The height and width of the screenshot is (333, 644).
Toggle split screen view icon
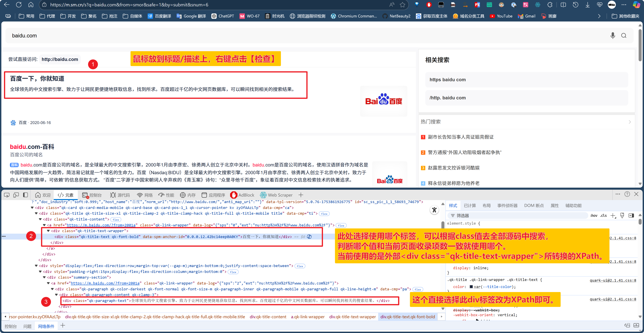click(x=563, y=5)
